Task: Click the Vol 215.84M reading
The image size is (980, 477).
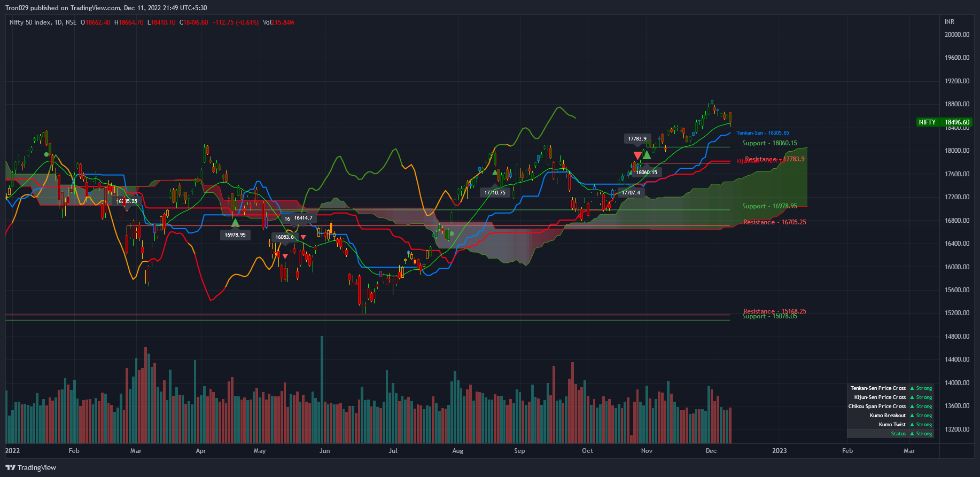Action: [x=278, y=22]
